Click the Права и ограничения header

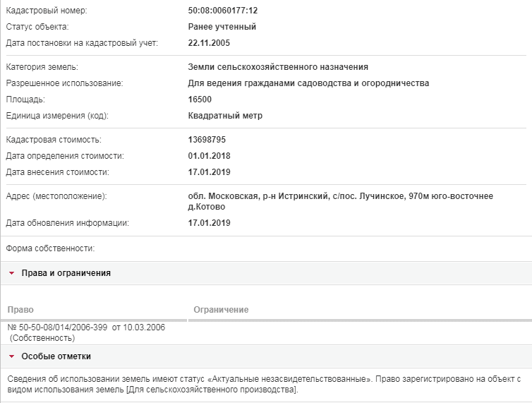click(66, 273)
